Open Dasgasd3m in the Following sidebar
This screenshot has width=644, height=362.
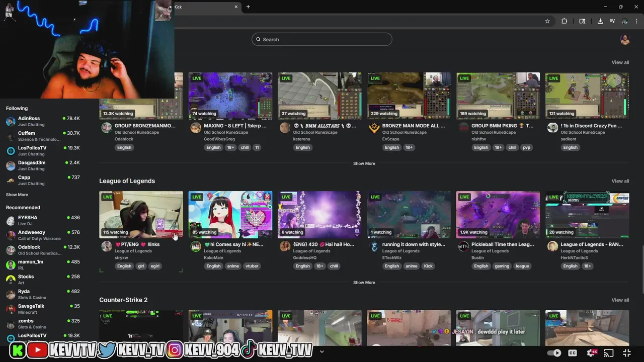click(x=43, y=165)
